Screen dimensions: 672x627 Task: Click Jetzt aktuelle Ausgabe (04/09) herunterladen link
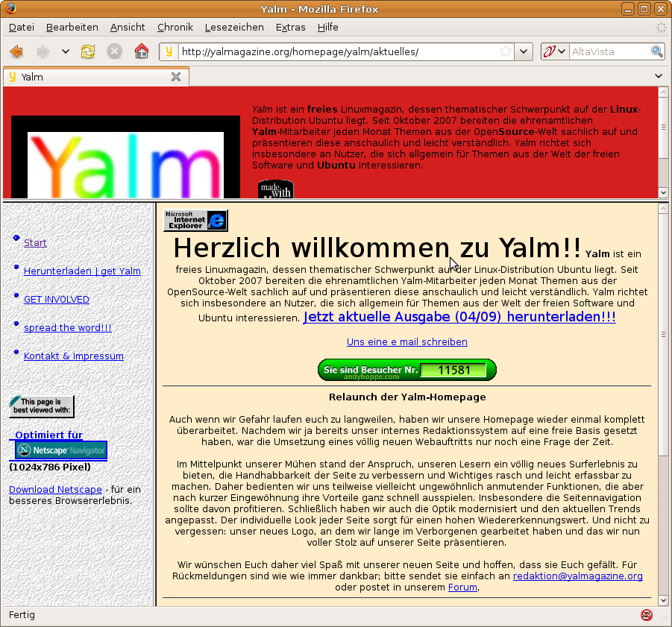[x=459, y=317]
